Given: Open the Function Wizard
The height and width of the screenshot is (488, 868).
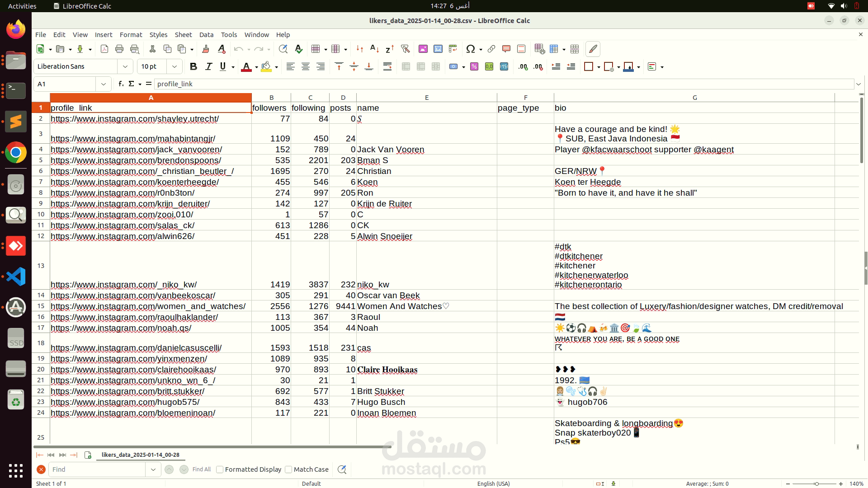Looking at the screenshot, I should coord(121,84).
